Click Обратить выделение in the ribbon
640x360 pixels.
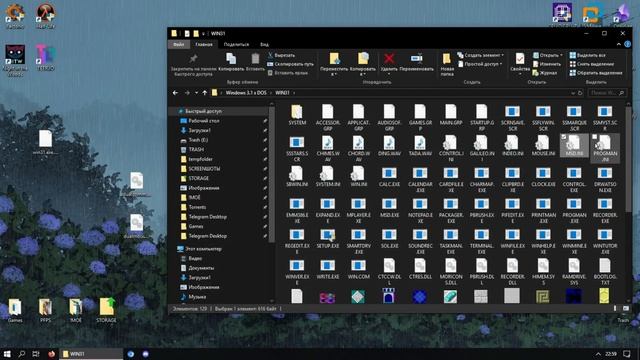tap(596, 73)
